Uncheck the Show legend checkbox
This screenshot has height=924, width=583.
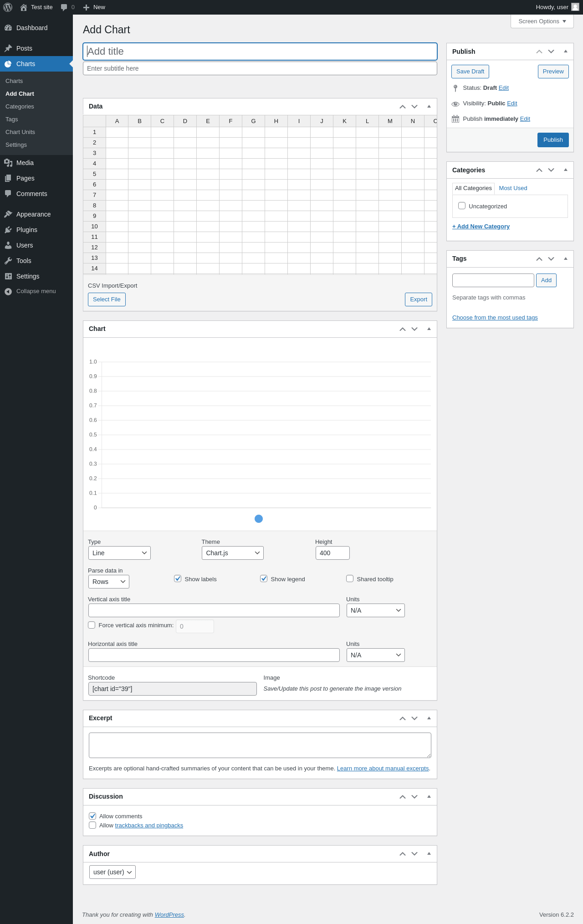click(x=264, y=578)
